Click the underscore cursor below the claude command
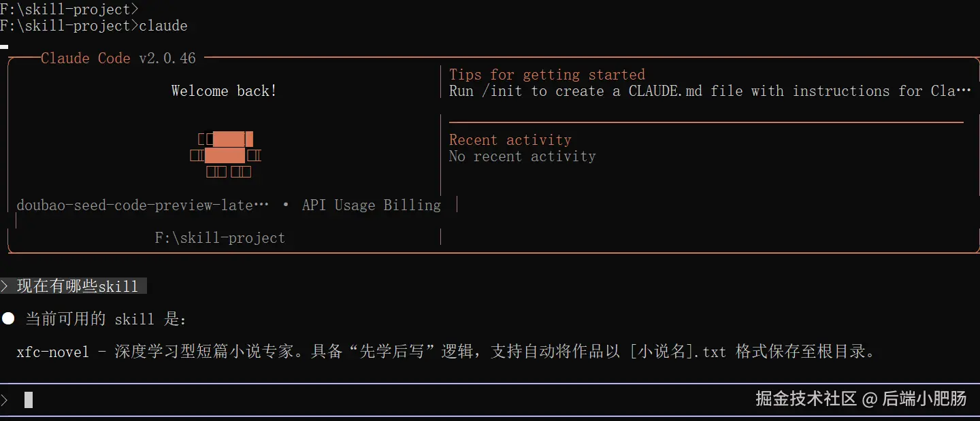The height and width of the screenshot is (421, 980). point(4,46)
